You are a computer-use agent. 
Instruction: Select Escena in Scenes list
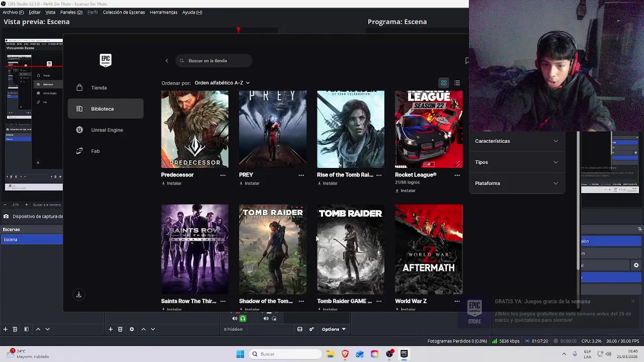(32, 240)
